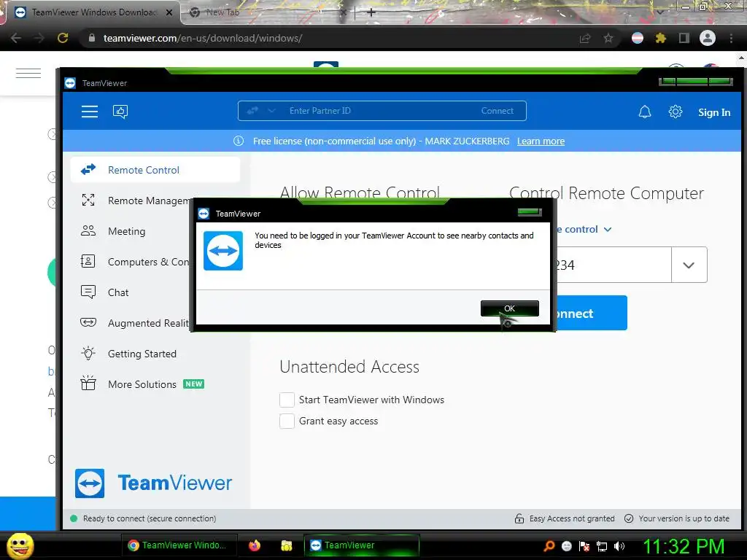Open the browser extensions puzzle icon
This screenshot has height=560, width=747.
pos(661,38)
